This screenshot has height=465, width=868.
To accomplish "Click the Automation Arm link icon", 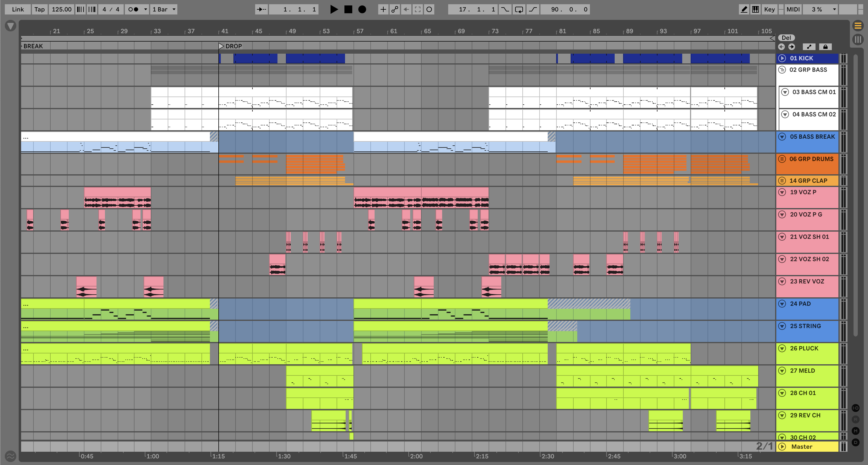I will (394, 9).
